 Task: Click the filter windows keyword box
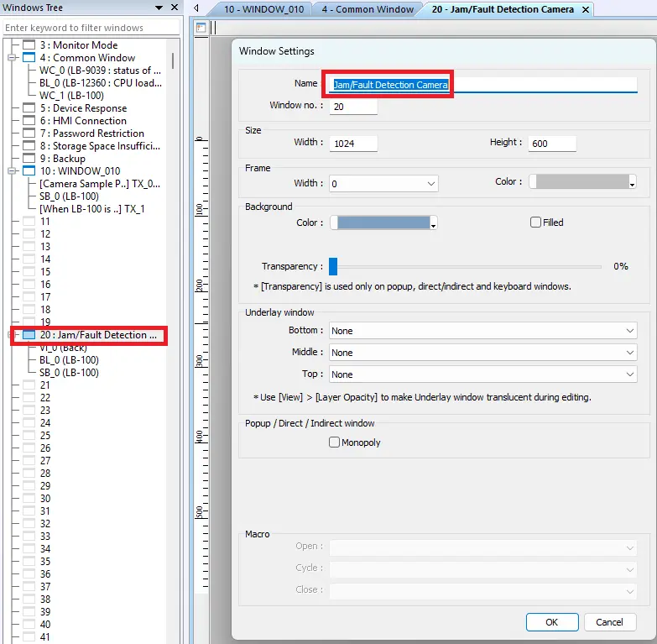pyautogui.click(x=91, y=28)
